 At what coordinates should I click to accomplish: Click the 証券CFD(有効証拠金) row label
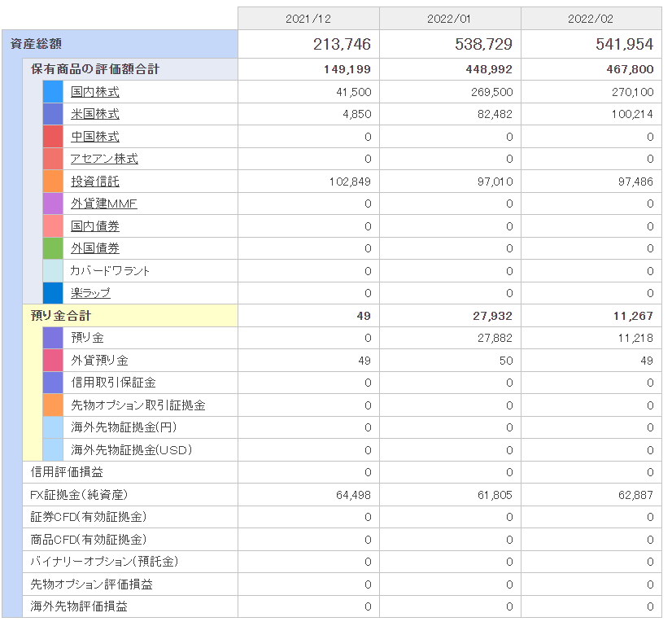pos(89,517)
